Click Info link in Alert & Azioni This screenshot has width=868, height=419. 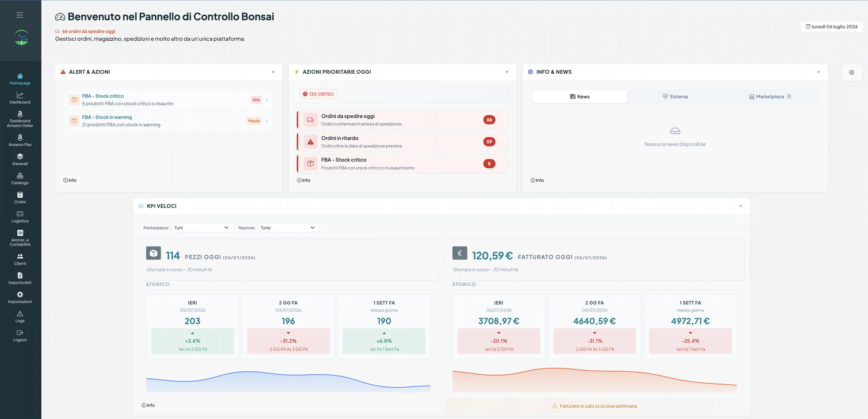tap(70, 180)
